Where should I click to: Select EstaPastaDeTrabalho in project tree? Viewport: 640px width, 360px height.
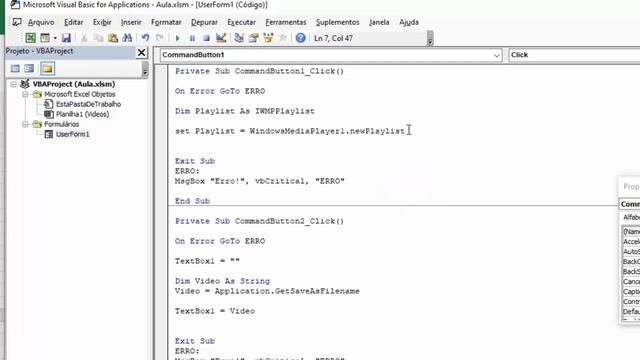89,104
